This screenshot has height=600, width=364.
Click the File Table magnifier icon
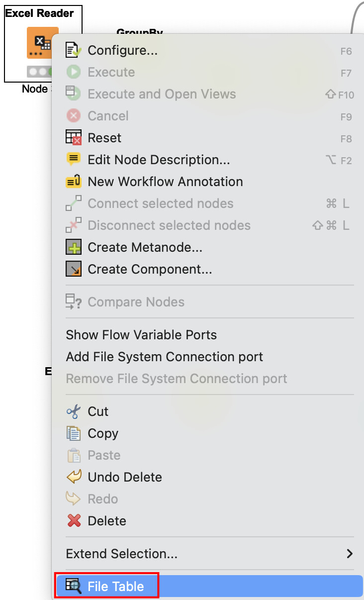coord(73,587)
